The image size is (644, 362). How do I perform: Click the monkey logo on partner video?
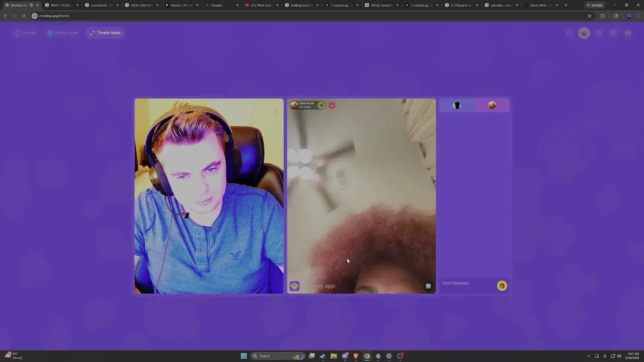(x=294, y=286)
